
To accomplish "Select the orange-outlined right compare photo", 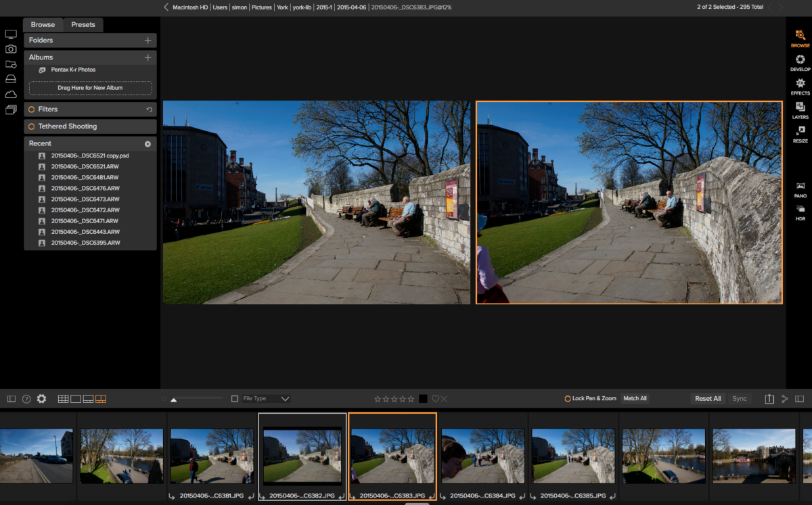I will 629,202.
